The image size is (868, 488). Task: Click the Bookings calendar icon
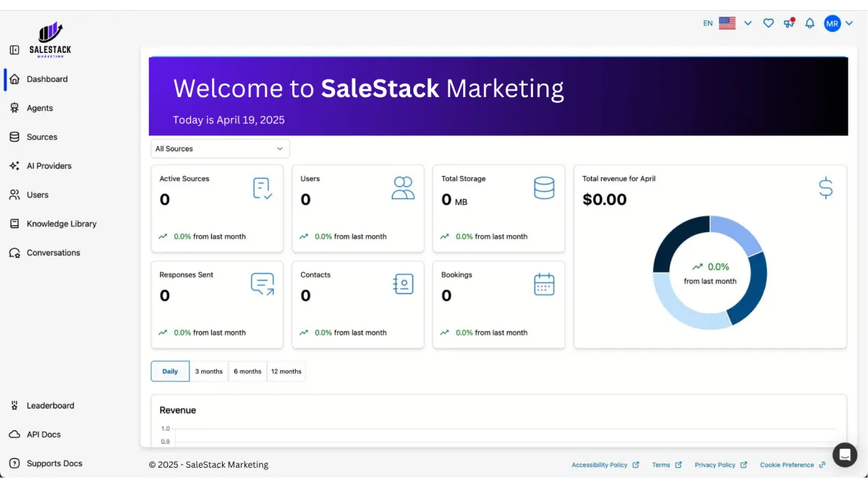544,285
